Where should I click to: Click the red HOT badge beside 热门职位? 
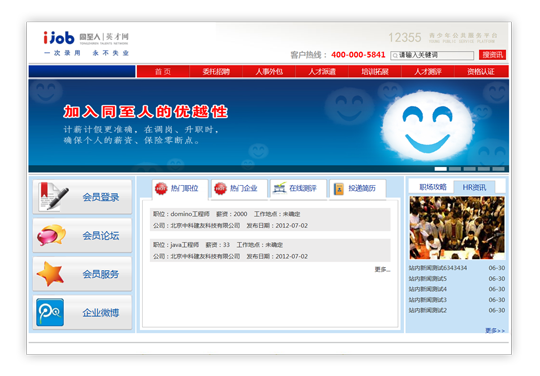point(161,188)
